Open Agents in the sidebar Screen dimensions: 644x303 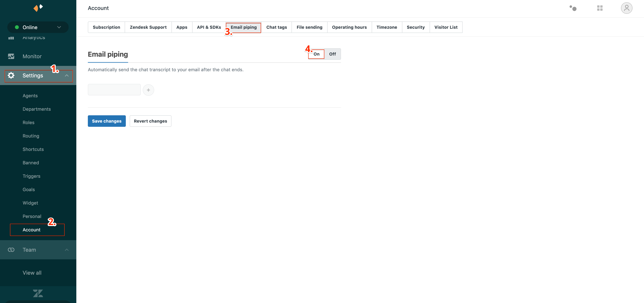tap(30, 96)
